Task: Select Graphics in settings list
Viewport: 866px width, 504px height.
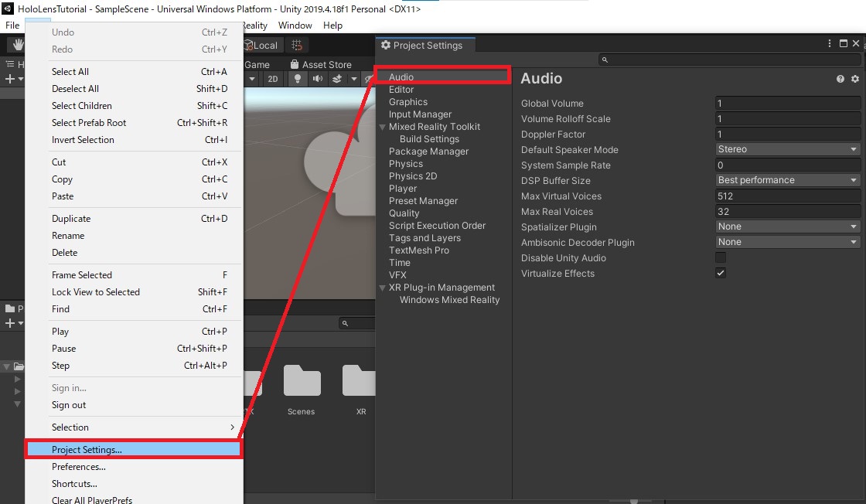Action: (x=408, y=101)
